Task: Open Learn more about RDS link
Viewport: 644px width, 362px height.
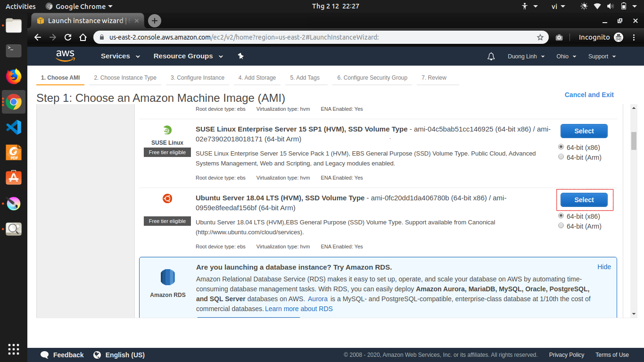Action: point(299,309)
